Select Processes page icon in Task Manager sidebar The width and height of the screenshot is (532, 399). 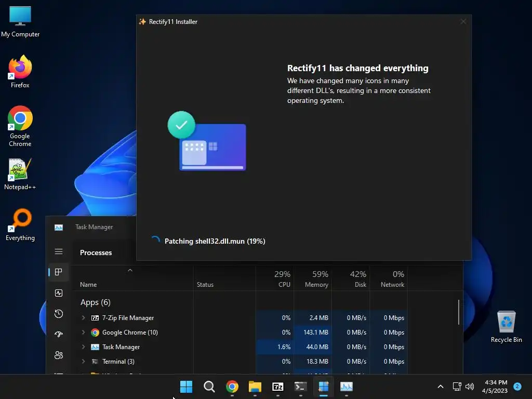click(59, 272)
